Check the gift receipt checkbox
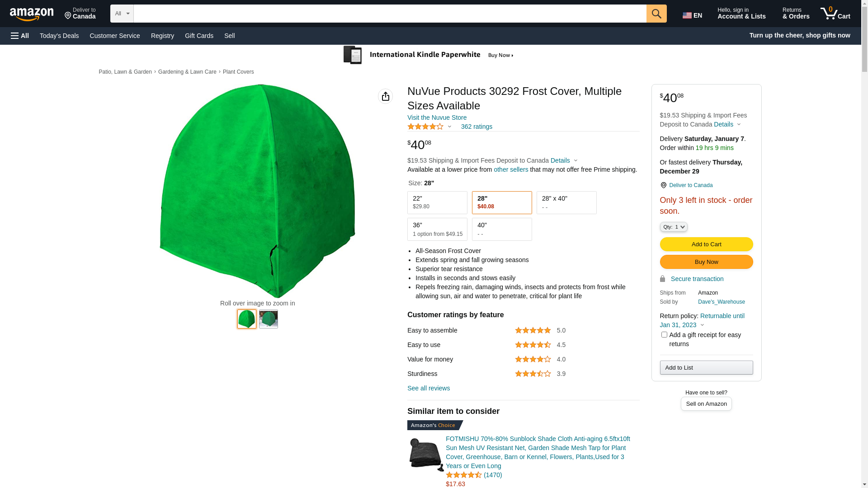Image resolution: width=868 pixels, height=488 pixels. pos(664,335)
